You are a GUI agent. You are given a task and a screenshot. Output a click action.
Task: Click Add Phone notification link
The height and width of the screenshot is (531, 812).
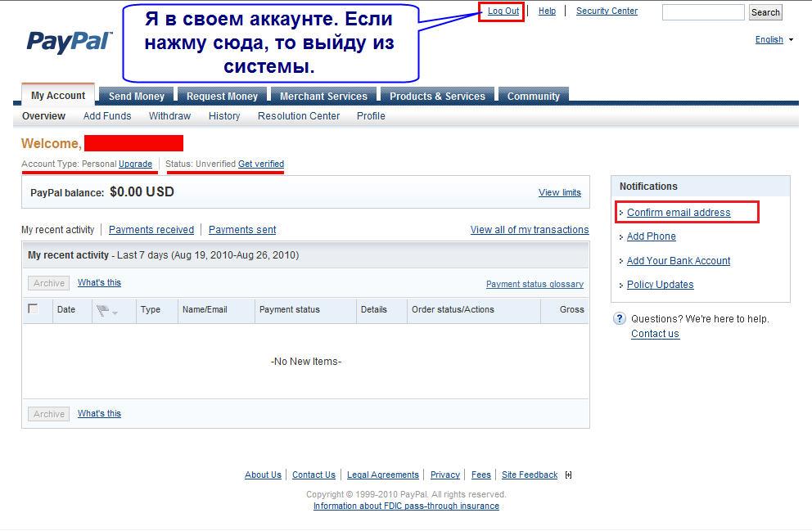[x=652, y=236]
